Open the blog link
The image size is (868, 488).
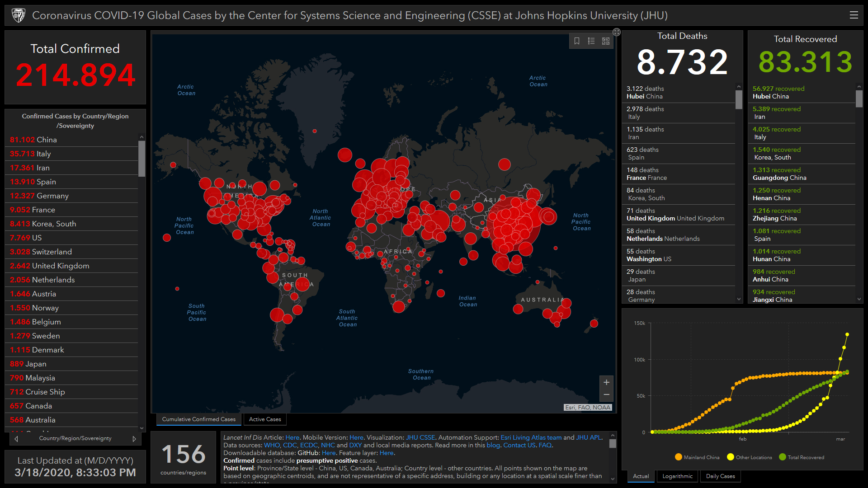493,445
